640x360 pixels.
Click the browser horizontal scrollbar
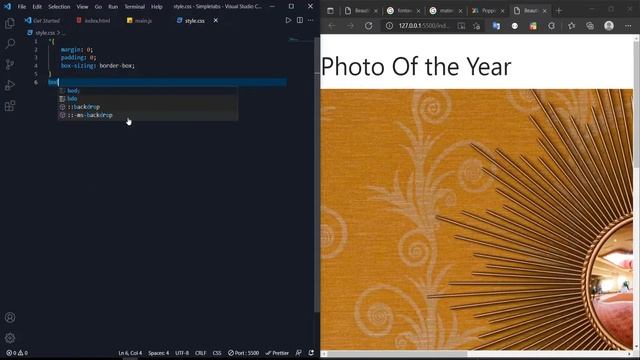tap(397, 354)
